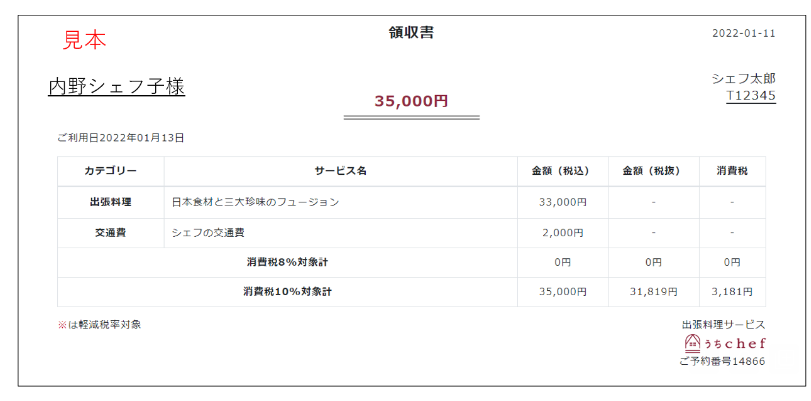This screenshot has height=401, width=811.
Task: Click the ご予約番号14866 reservation number
Action: [x=723, y=361]
